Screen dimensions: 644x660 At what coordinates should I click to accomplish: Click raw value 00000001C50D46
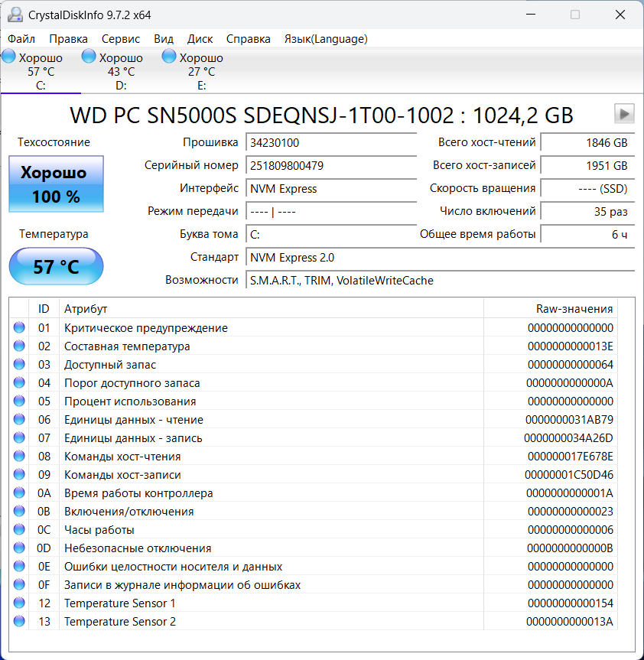[568, 474]
